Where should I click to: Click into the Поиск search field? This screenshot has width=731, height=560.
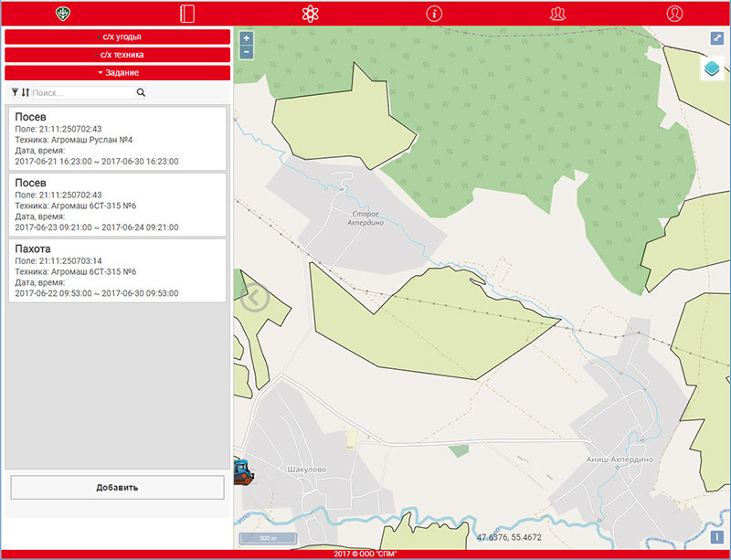(82, 93)
